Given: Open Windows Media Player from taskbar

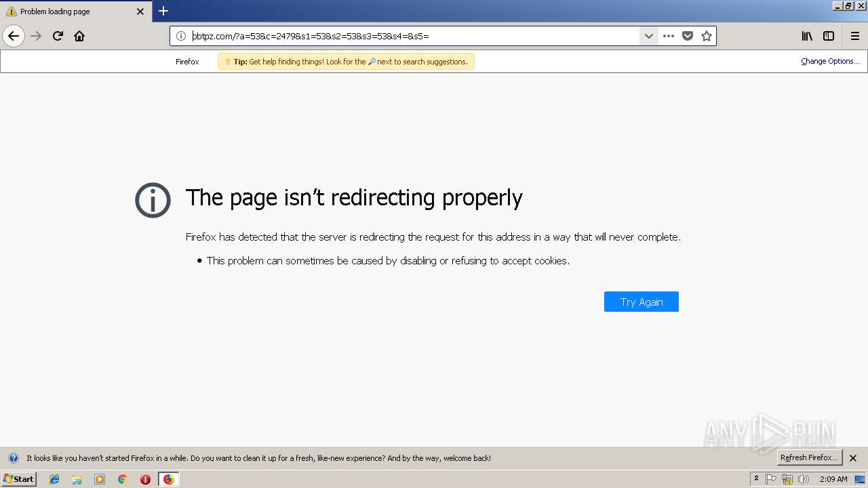Looking at the screenshot, I should pos(100,479).
